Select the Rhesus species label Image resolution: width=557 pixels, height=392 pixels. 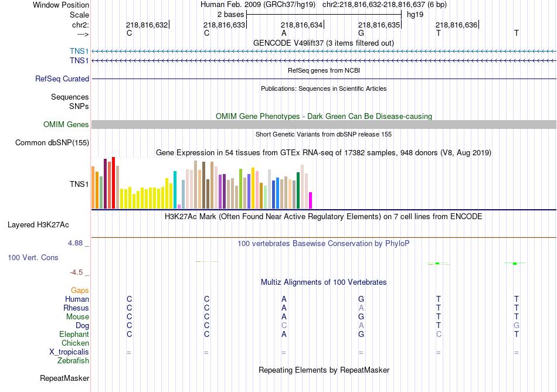[x=76, y=308]
